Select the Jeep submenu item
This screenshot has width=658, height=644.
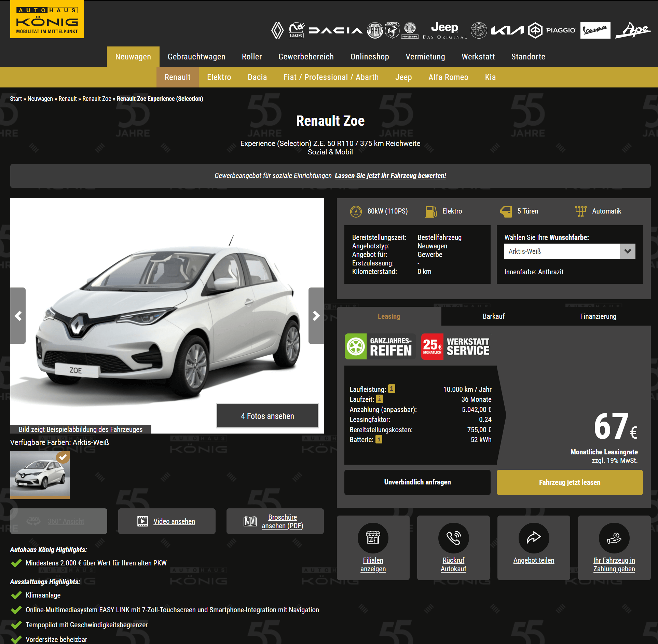(x=403, y=77)
